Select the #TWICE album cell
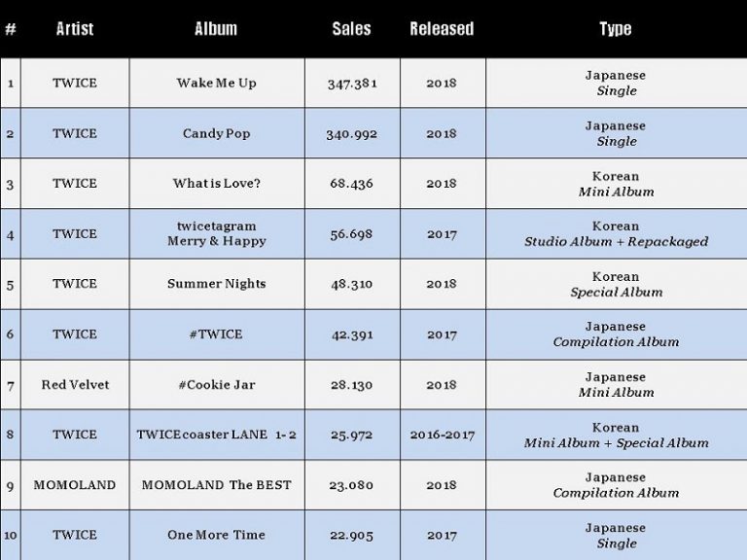This screenshot has width=747, height=560. click(x=217, y=334)
